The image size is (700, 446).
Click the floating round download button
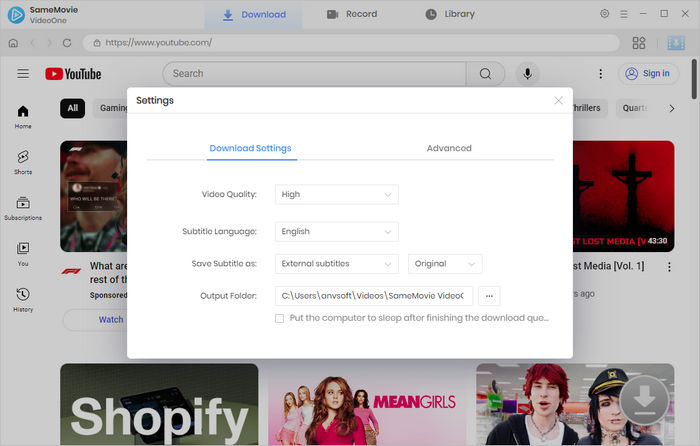click(644, 400)
